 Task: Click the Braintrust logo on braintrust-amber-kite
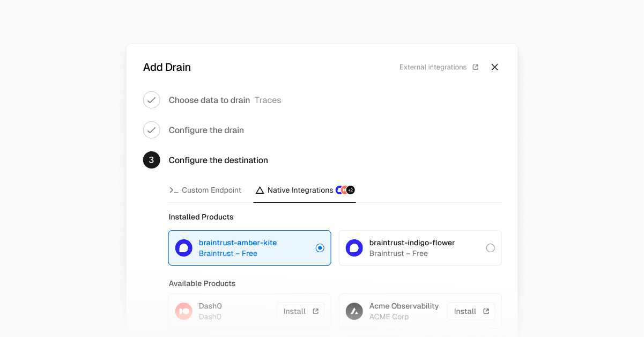(184, 248)
